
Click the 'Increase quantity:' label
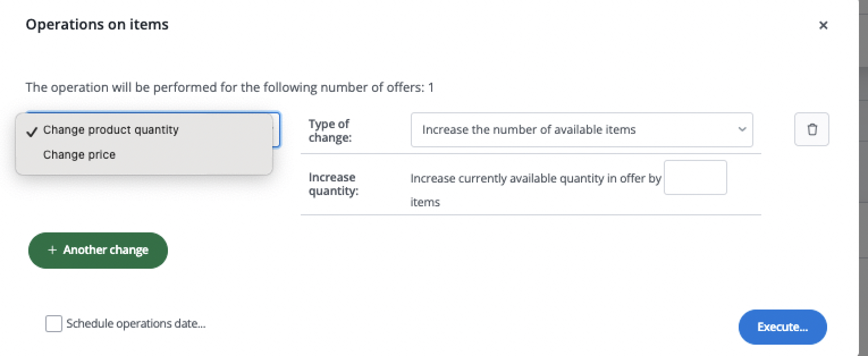333,184
